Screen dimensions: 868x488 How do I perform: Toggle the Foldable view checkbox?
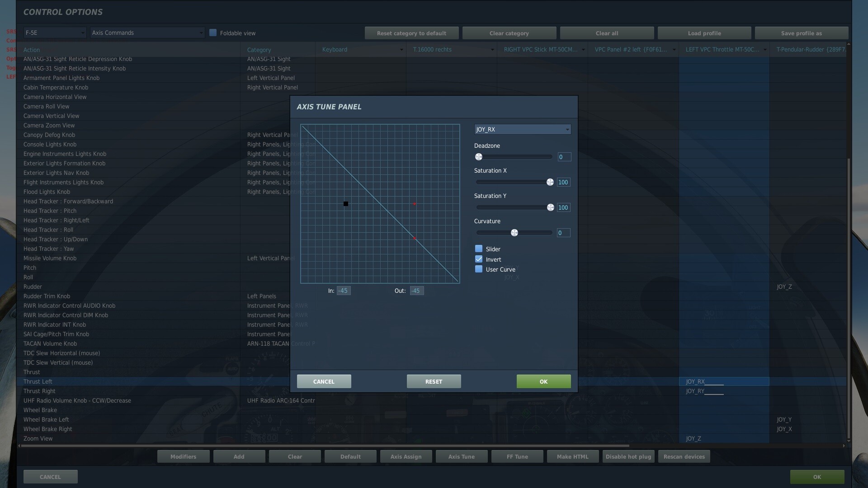(x=213, y=33)
